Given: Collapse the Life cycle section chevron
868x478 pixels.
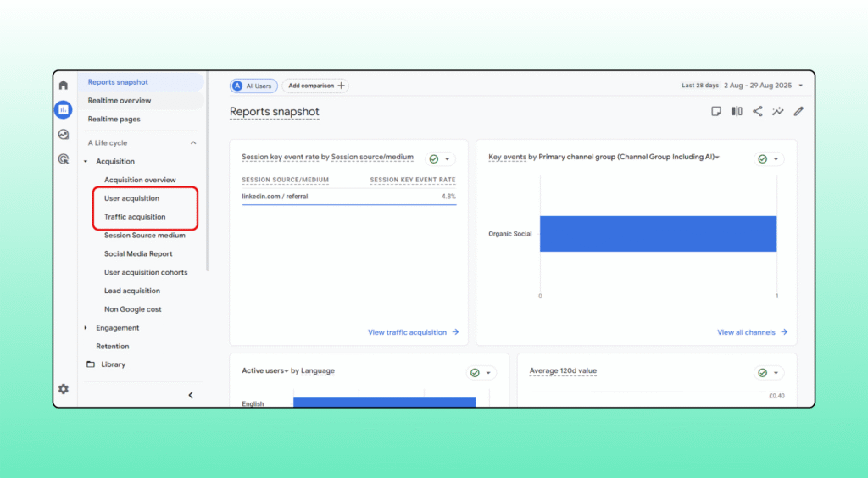Looking at the screenshot, I should click(192, 143).
